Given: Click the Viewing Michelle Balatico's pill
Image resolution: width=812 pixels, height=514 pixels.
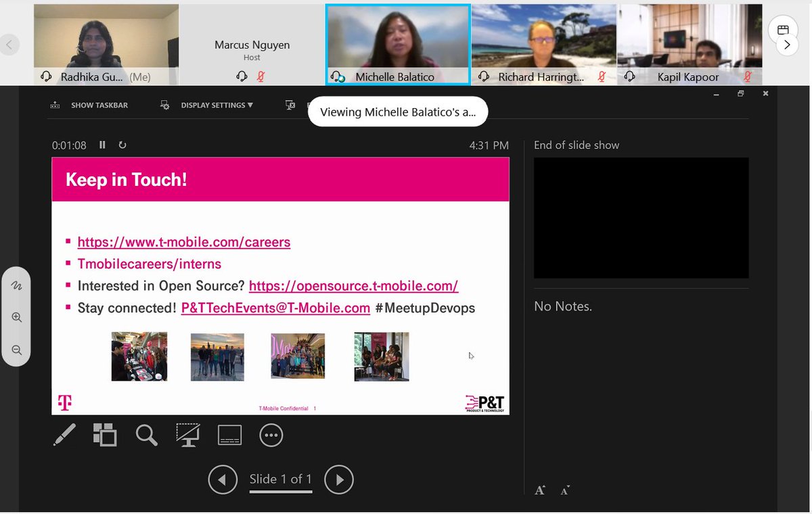Looking at the screenshot, I should click(398, 112).
